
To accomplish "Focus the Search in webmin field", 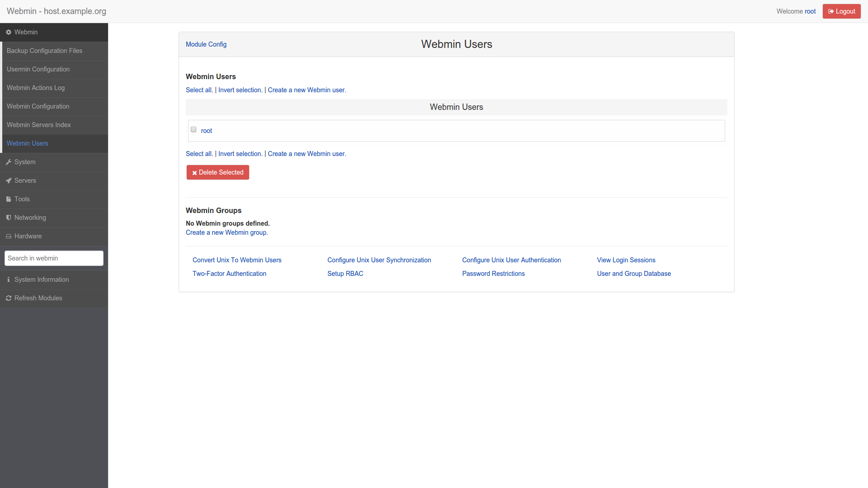I will coord(54,258).
